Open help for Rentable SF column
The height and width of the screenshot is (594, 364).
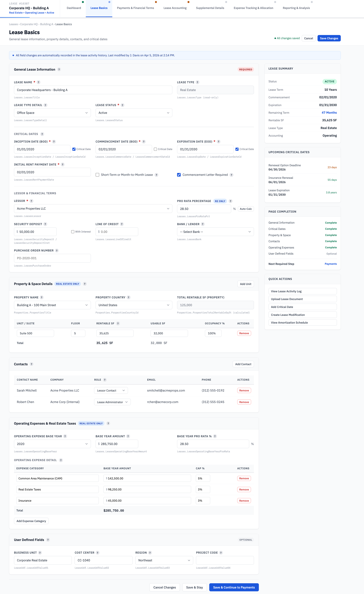(x=118, y=323)
